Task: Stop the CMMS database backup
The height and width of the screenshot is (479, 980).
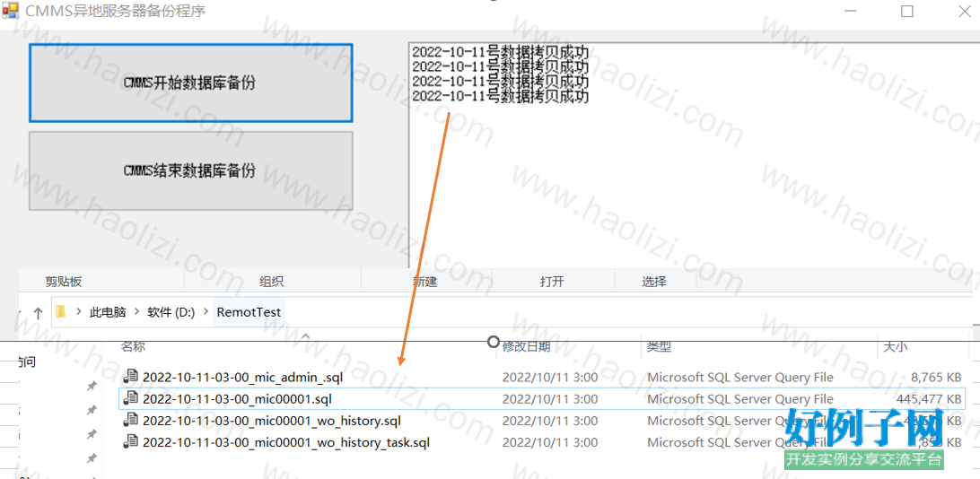Action: tap(190, 170)
